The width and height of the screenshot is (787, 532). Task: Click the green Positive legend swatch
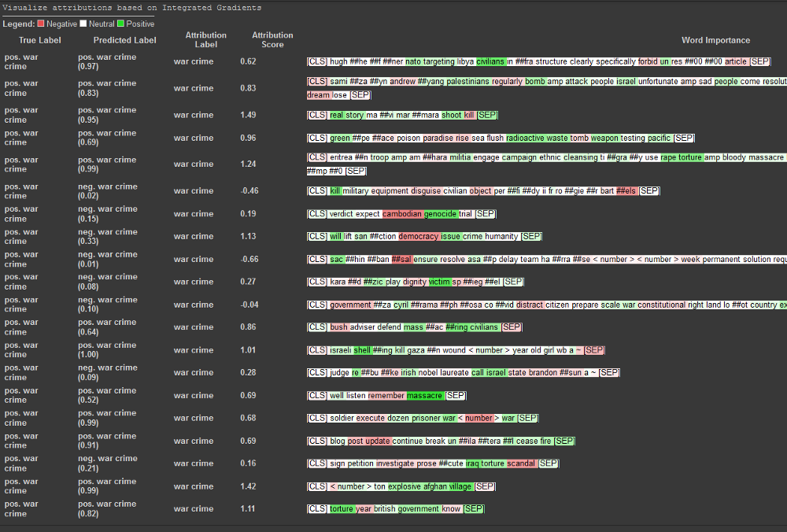pos(120,24)
